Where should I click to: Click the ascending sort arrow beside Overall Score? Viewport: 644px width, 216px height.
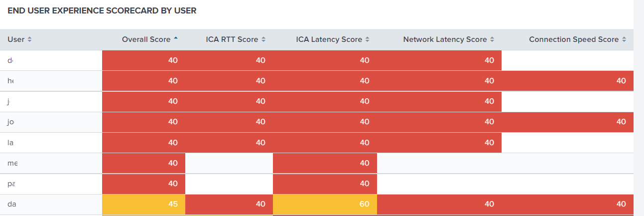click(x=175, y=39)
